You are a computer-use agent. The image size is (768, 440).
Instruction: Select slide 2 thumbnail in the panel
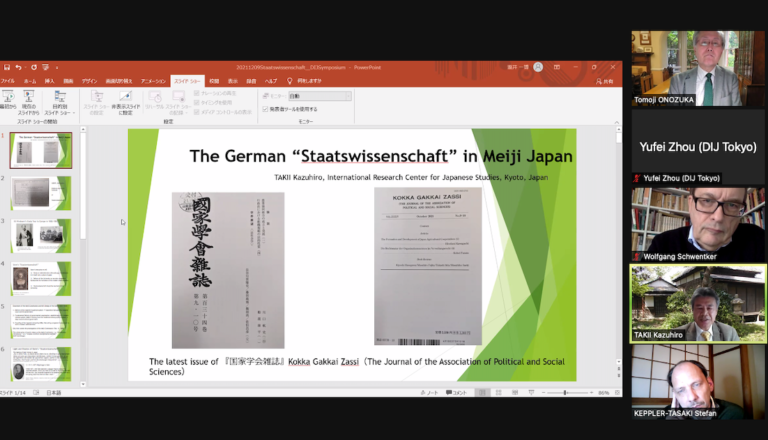click(41, 193)
